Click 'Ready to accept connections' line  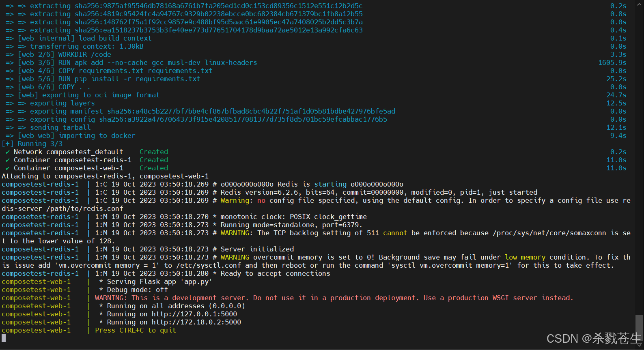coord(166,273)
